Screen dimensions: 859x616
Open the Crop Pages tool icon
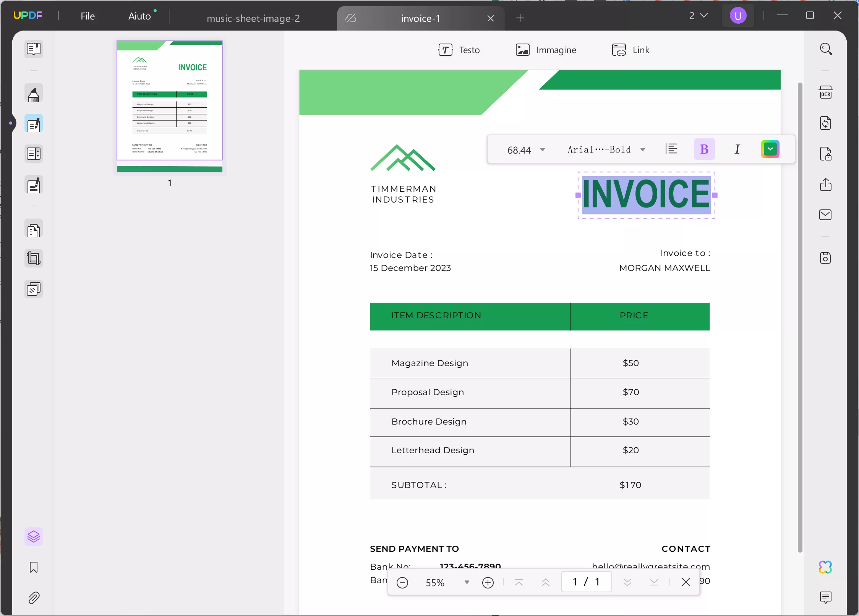pos(34,259)
